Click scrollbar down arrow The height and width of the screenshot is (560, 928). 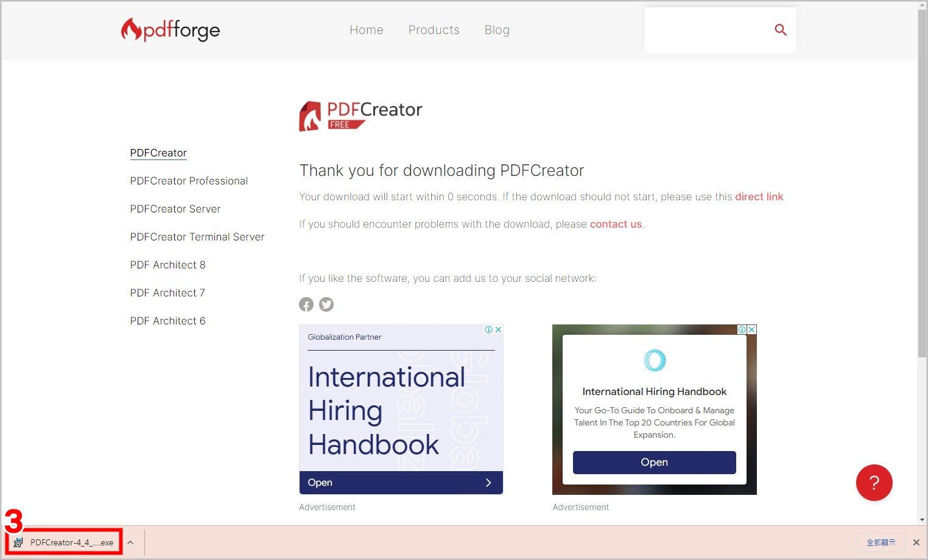[x=923, y=520]
